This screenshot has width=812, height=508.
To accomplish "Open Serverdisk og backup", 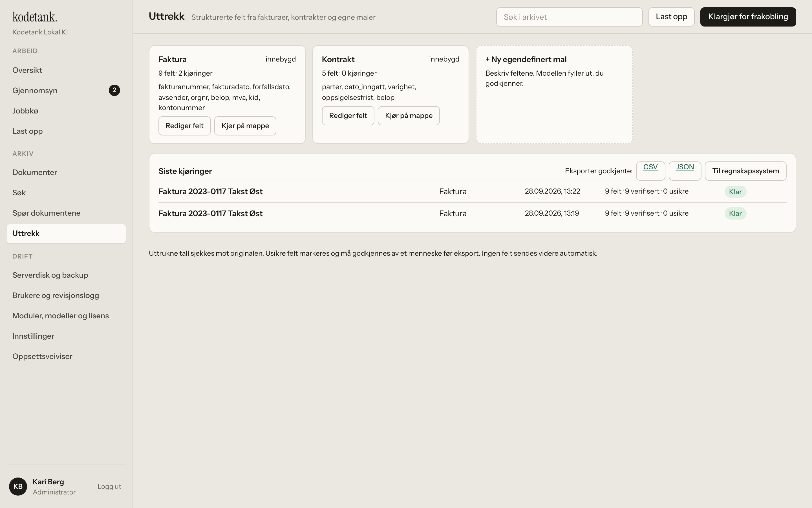I will click(x=66, y=275).
